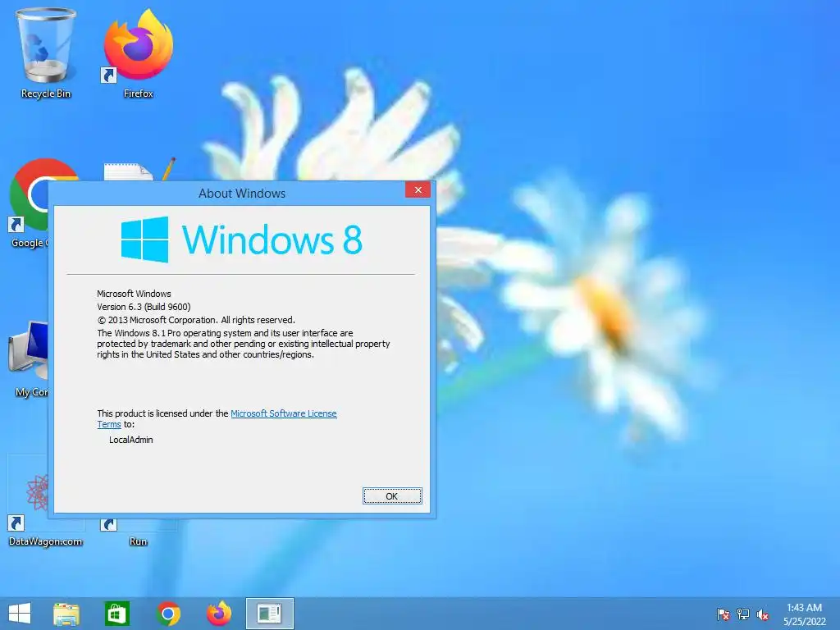Select the My Computer desktop icon
This screenshot has width=840, height=630.
click(x=28, y=359)
